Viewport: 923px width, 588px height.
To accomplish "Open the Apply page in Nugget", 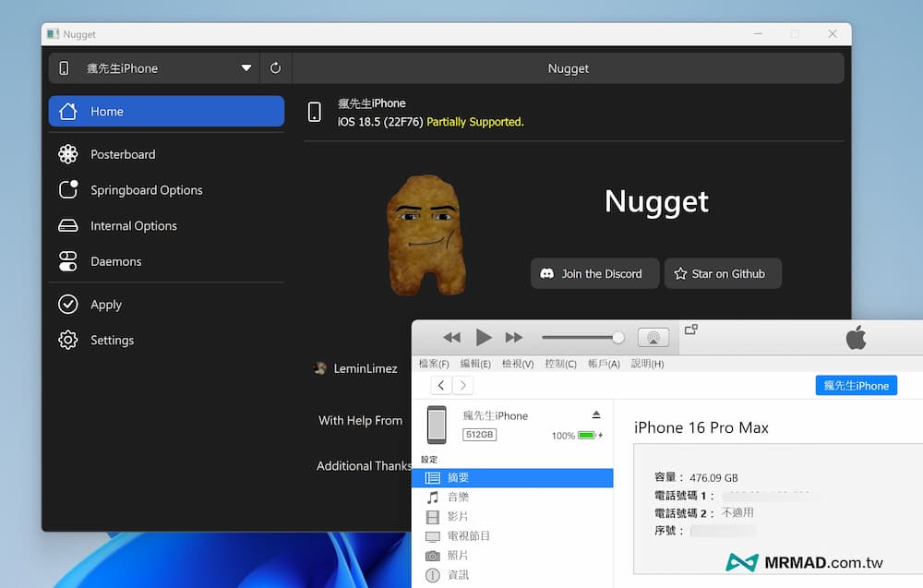I will pyautogui.click(x=105, y=305).
